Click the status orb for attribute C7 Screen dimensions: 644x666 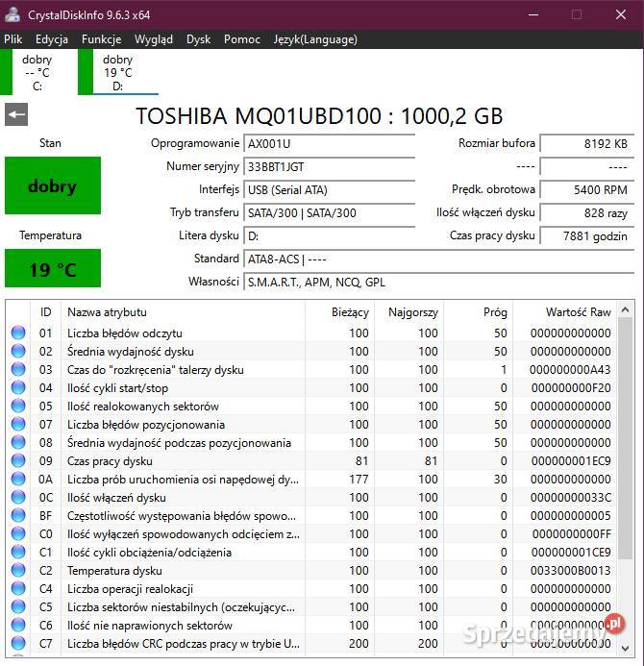pyautogui.click(x=18, y=643)
